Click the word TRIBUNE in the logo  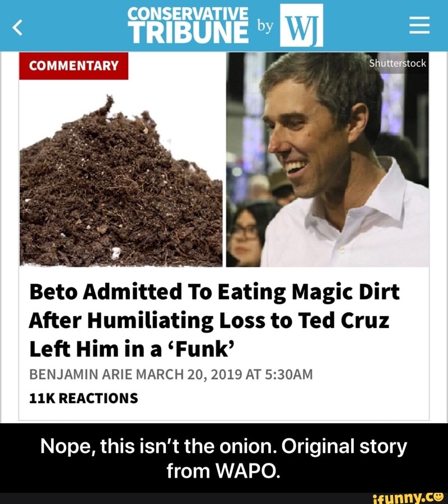click(188, 33)
